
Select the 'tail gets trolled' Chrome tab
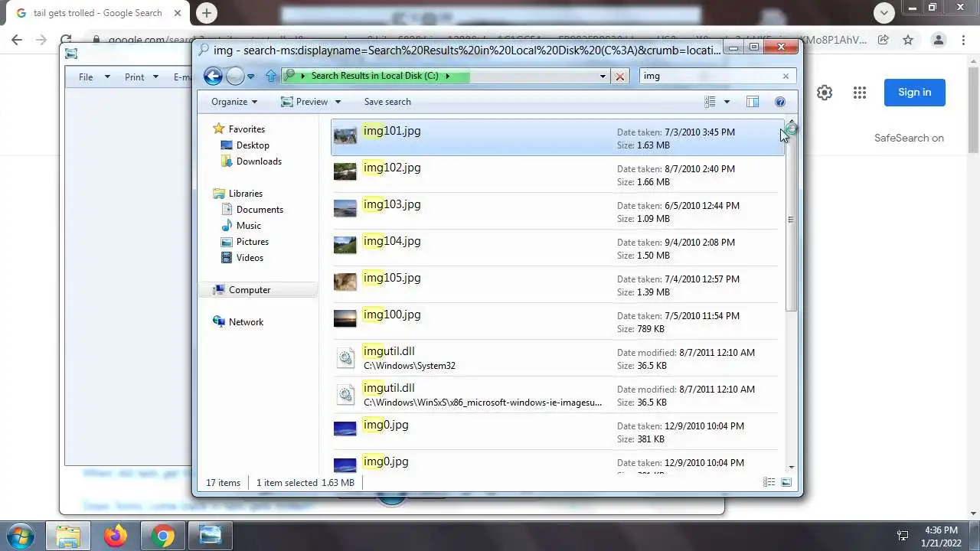(98, 13)
